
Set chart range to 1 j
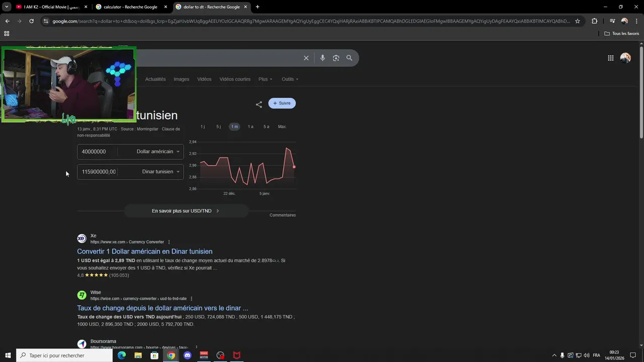coord(202,127)
